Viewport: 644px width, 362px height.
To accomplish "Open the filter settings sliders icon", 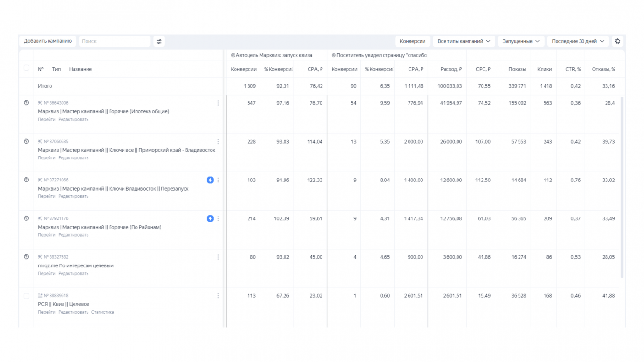I will point(159,41).
